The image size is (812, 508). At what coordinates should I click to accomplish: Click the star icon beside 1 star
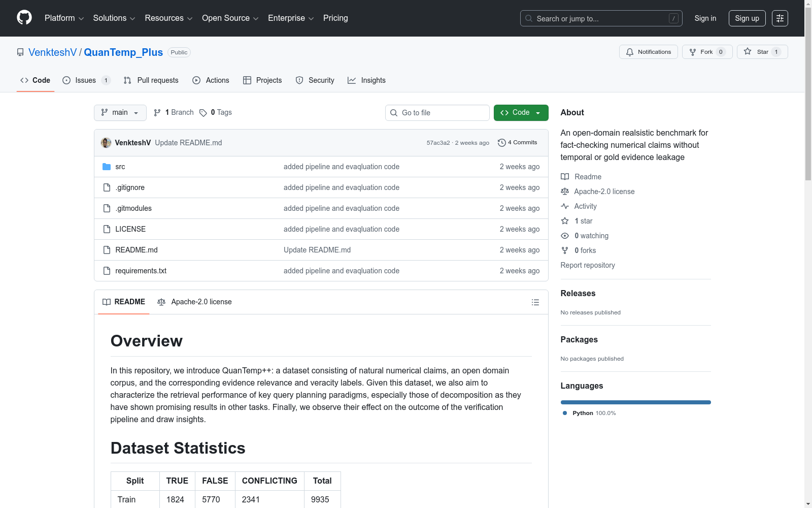(565, 221)
